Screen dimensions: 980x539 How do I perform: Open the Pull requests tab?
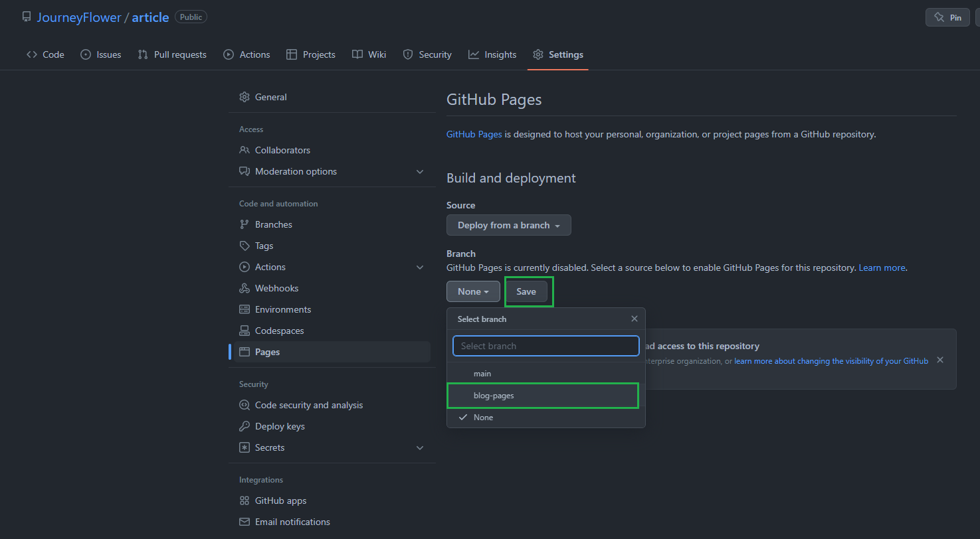172,54
